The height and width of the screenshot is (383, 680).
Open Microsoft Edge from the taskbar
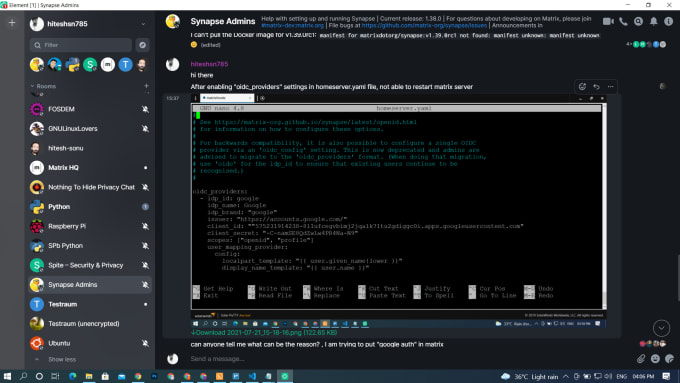point(72,376)
